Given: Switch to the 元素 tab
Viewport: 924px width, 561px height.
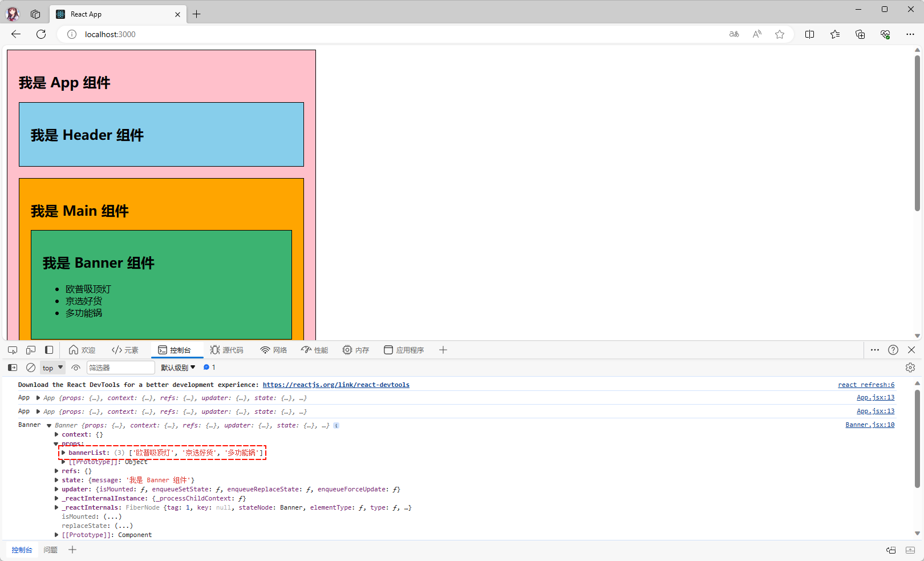Looking at the screenshot, I should 125,350.
